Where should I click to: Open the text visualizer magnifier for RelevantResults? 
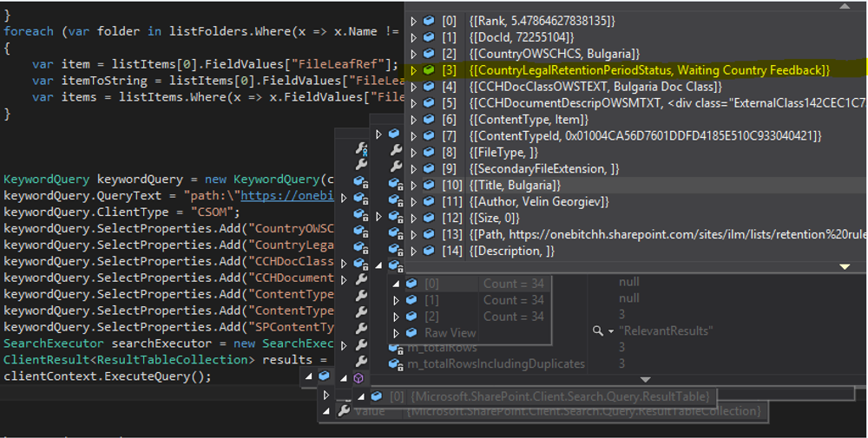point(598,330)
